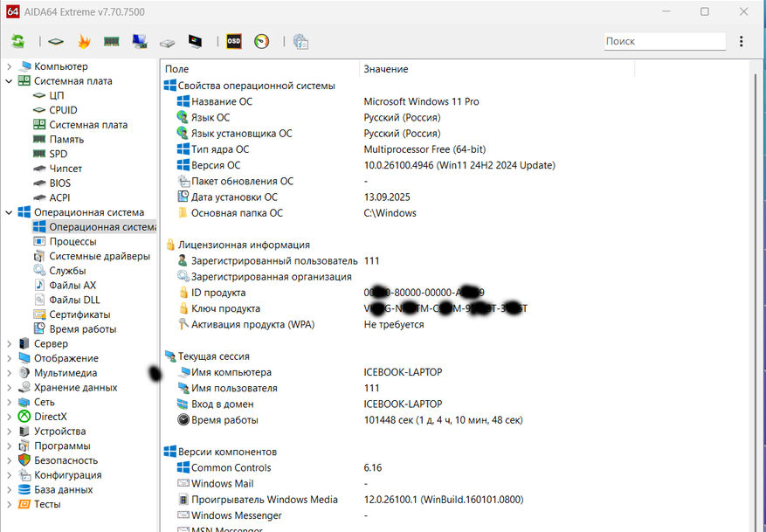Screen dimensions: 766x532
Task: Open the OSD panel toolbar icon
Action: click(x=233, y=41)
